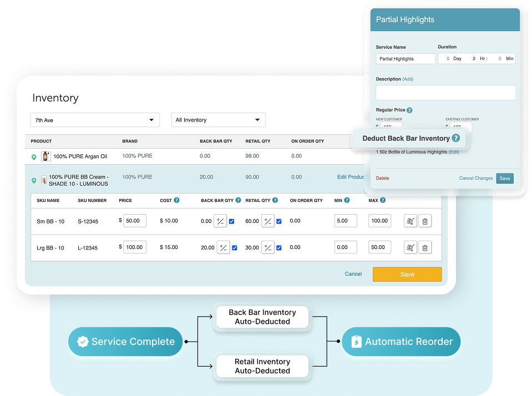Click reorder cart icon for Sm BB - 10
This screenshot has height=396, width=532.
pyautogui.click(x=411, y=221)
